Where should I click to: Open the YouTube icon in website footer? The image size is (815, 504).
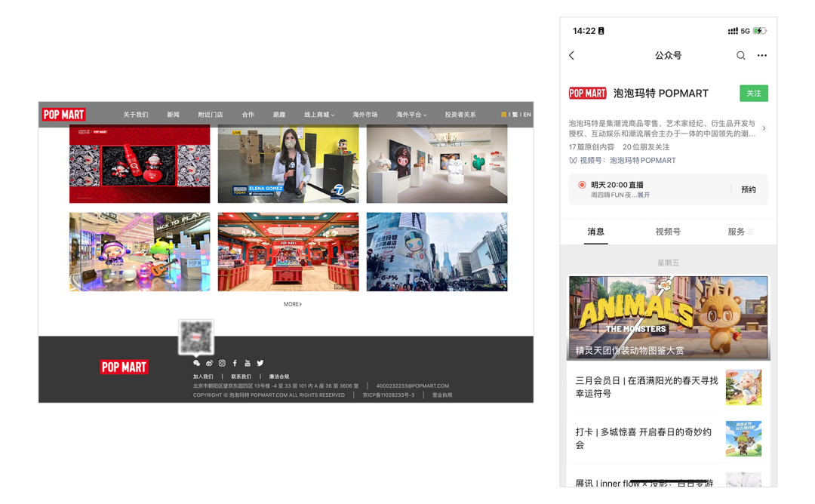point(248,363)
